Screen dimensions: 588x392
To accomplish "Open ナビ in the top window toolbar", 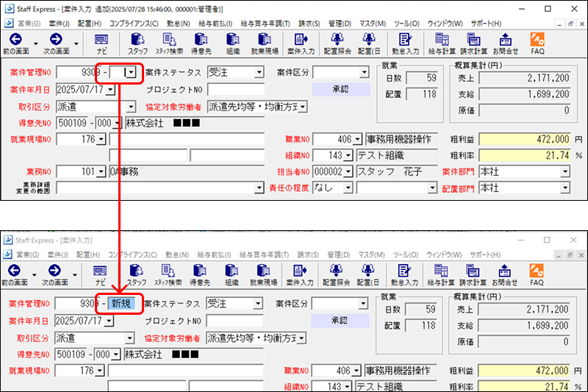I will tap(101, 43).
